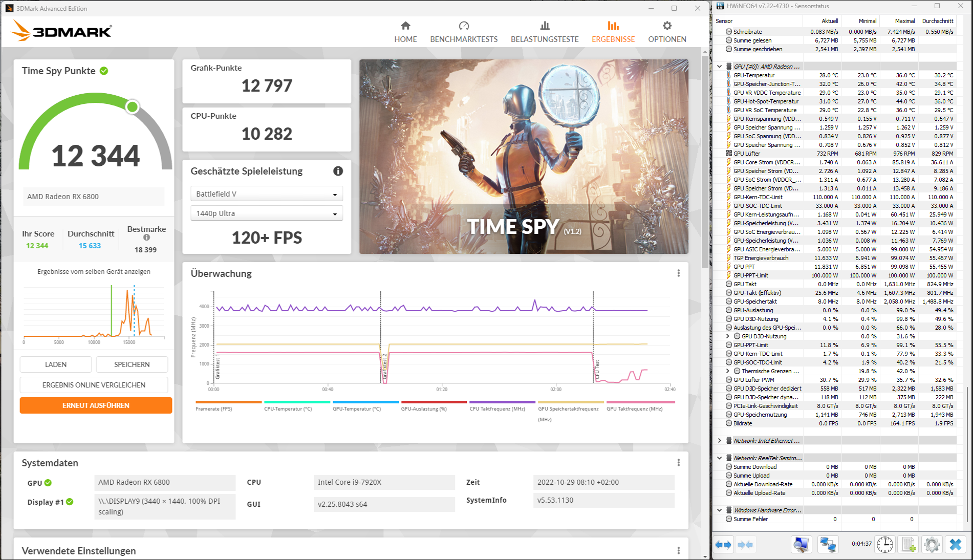This screenshot has width=973, height=560.
Task: Click the Maximal column header in HWiNFO
Action: (x=899, y=21)
